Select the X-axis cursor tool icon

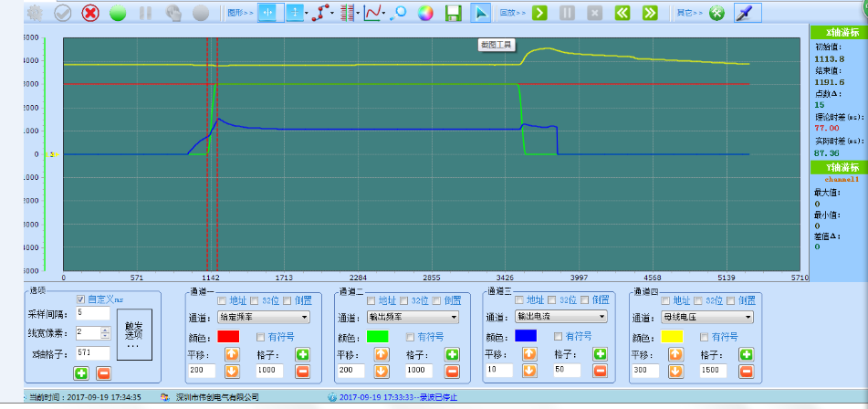coord(267,13)
